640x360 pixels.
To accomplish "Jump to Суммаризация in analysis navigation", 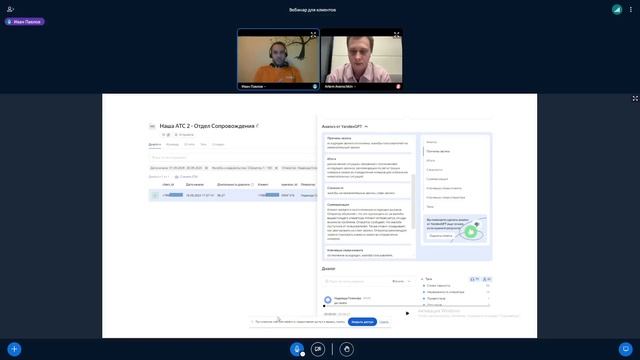I will (x=437, y=179).
